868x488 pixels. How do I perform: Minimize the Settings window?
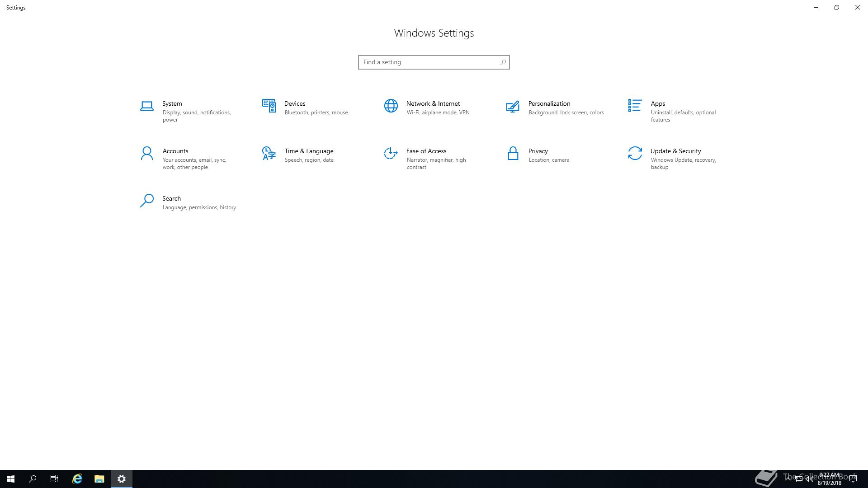(816, 7)
